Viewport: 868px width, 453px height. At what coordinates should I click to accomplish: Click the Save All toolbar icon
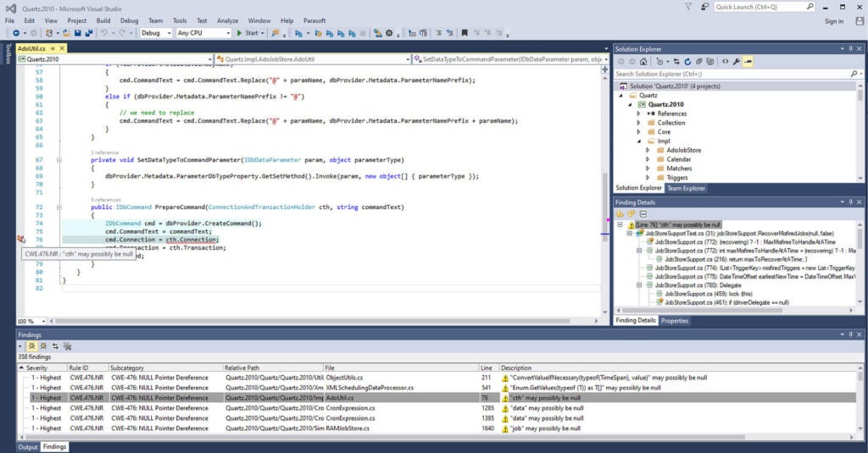[x=88, y=33]
